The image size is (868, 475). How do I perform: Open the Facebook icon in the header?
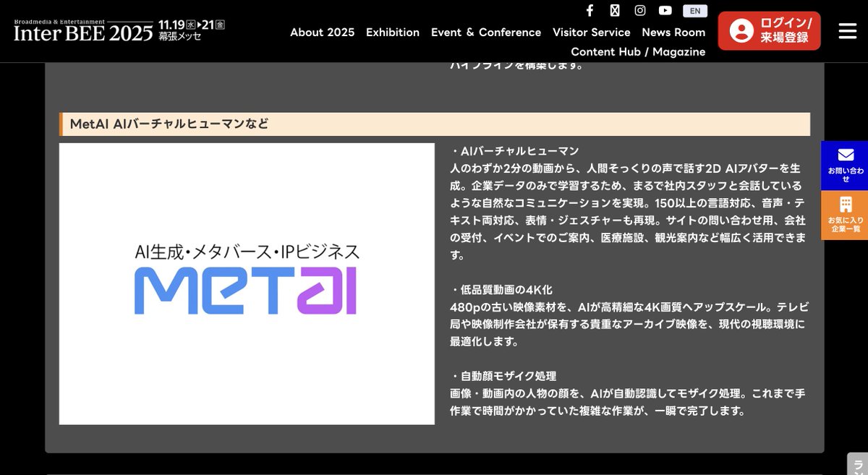590,10
